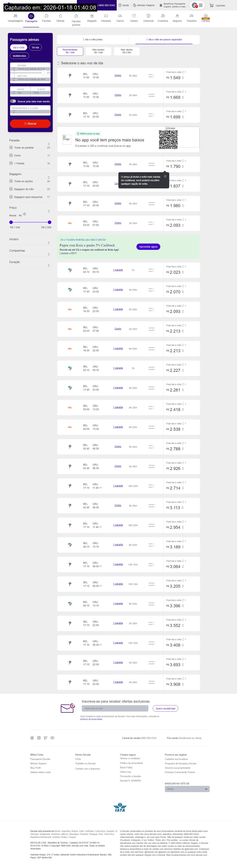Open the 'Navegar no site de' Brasil dropdown
The height and width of the screenshot is (868, 237).
tap(187, 789)
